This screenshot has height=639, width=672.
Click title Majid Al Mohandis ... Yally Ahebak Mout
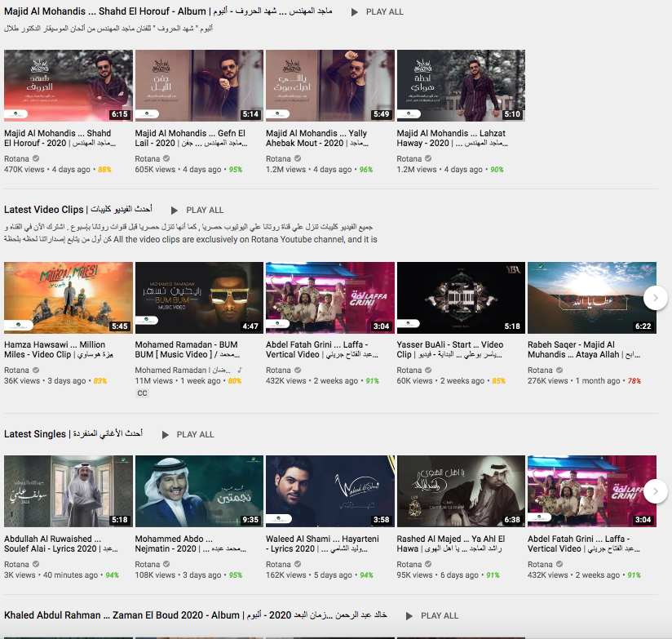[x=317, y=138]
